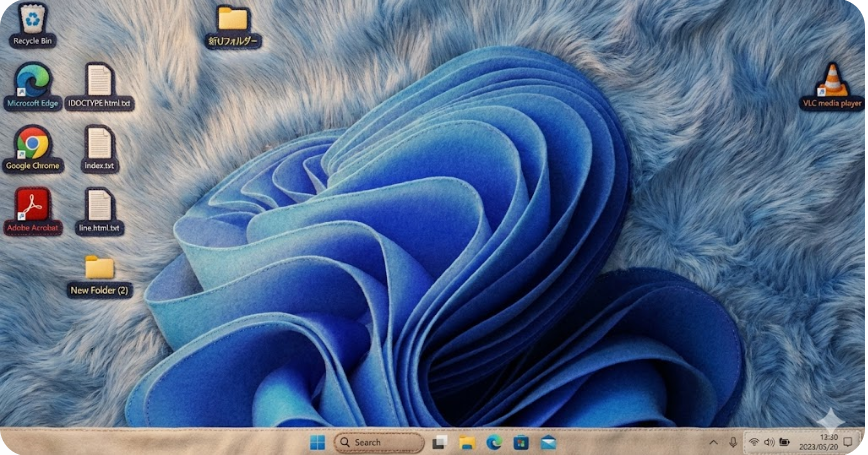Select the New Folder (2) folder
Screen dimensions: 868x455
(x=100, y=276)
